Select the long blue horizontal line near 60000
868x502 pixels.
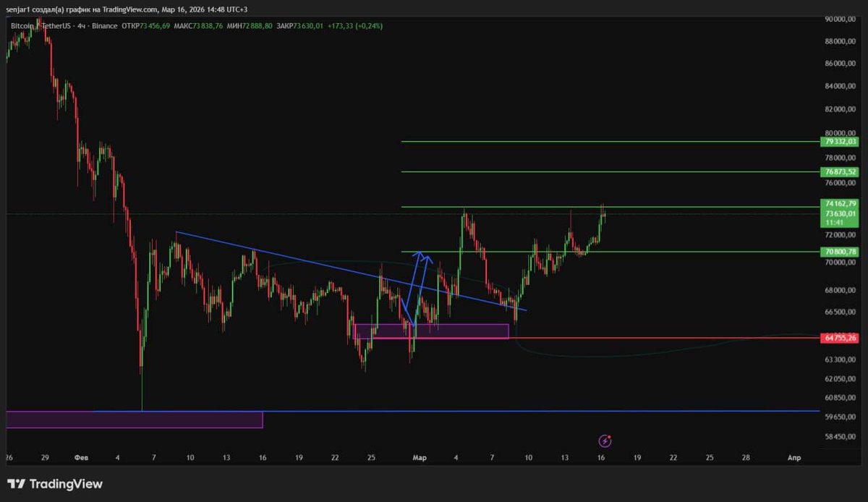456,411
